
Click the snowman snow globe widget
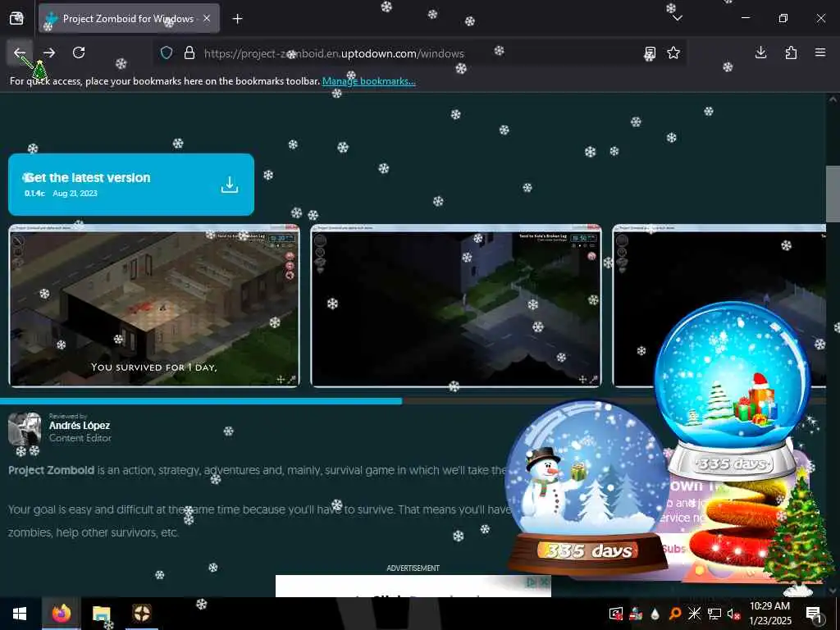[x=587, y=487]
